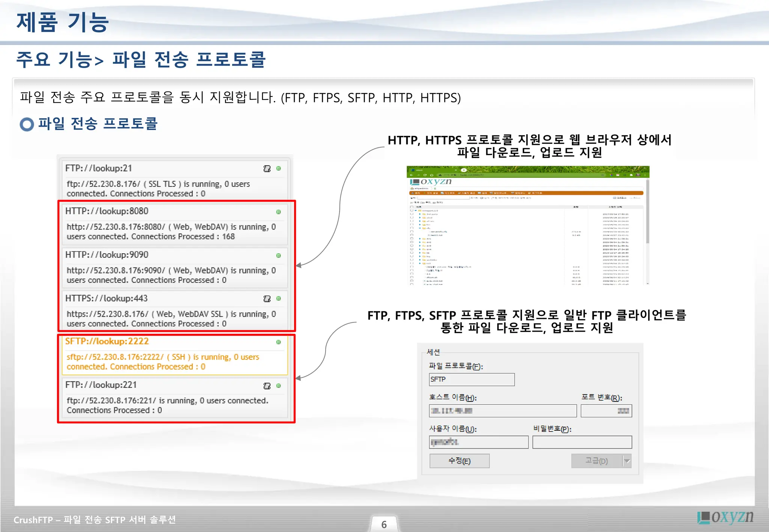Click the subtitle 주요 기능> 파일 전송 프로토콜
Screen dimensions: 769x532
pyautogui.click(x=141, y=59)
